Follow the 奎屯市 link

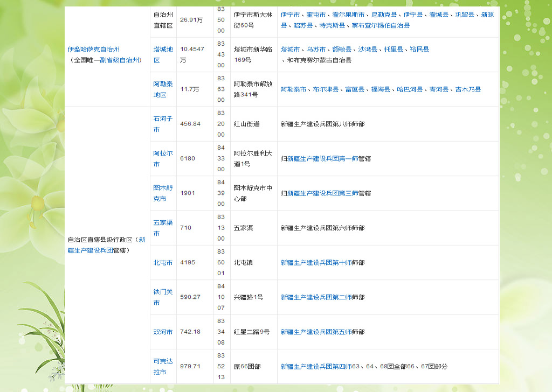[316, 15]
